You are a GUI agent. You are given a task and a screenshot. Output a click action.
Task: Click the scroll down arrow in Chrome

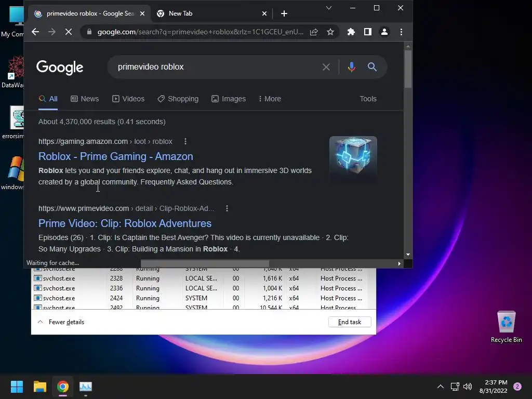pos(408,255)
